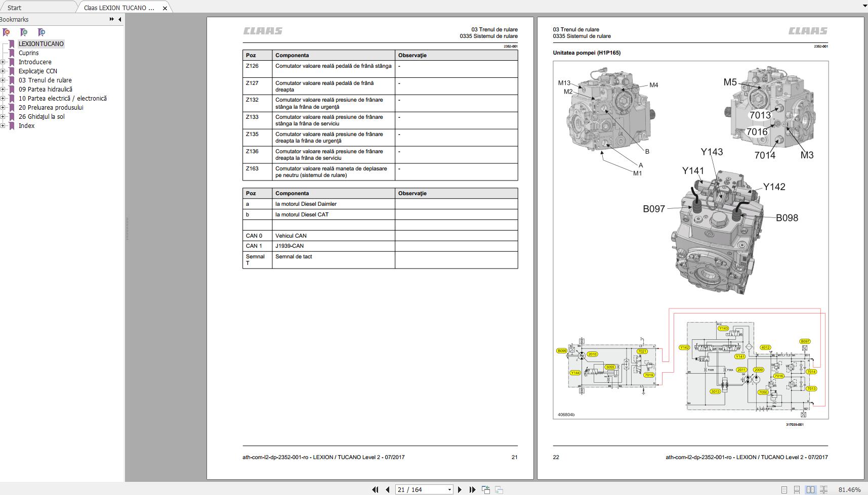Select the two-page facing layout
Image resolution: width=868 pixels, height=495 pixels.
click(x=810, y=489)
